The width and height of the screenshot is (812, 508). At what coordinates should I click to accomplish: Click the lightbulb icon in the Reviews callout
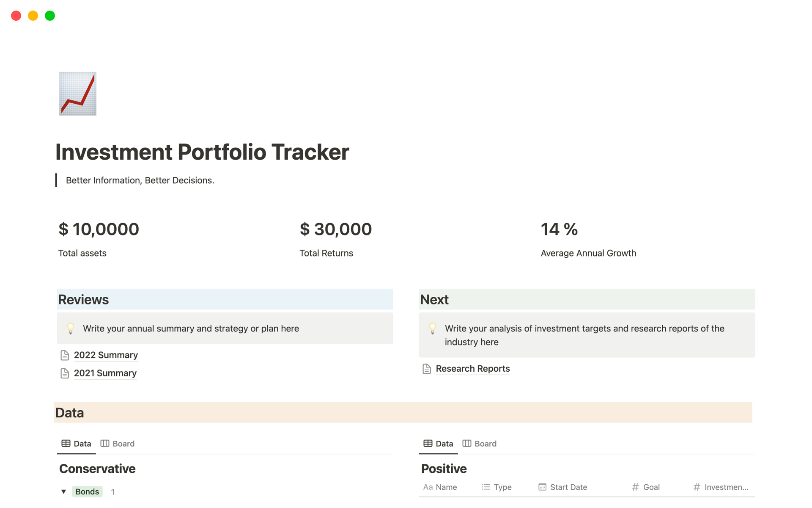tap(70, 328)
